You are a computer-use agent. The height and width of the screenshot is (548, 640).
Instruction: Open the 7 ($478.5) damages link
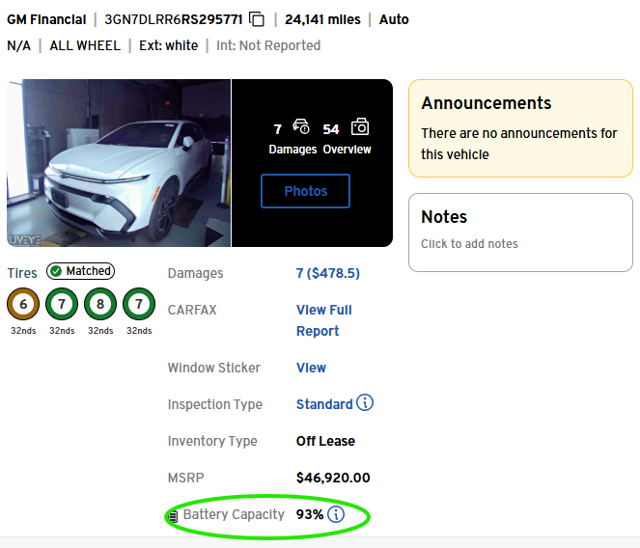(328, 273)
